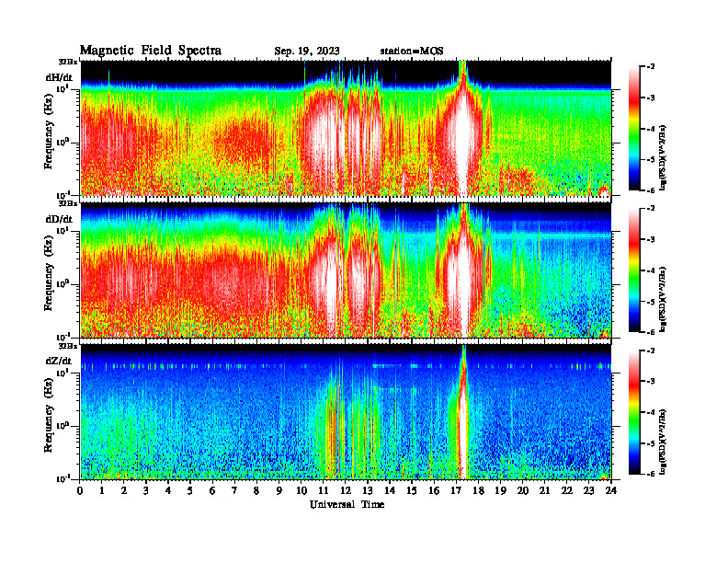Click the dD/dt spectrogram plot area
This screenshot has height=563, width=728.
(346, 270)
